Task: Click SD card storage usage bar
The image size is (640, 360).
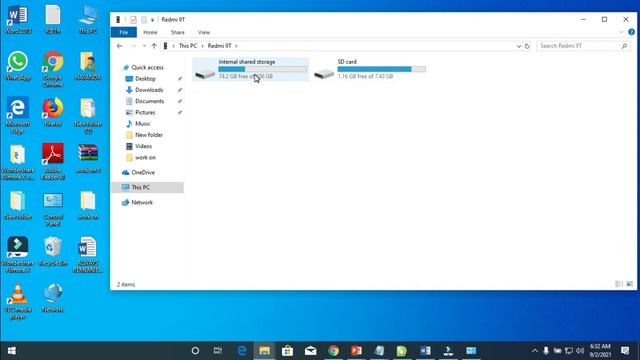Action: [382, 69]
